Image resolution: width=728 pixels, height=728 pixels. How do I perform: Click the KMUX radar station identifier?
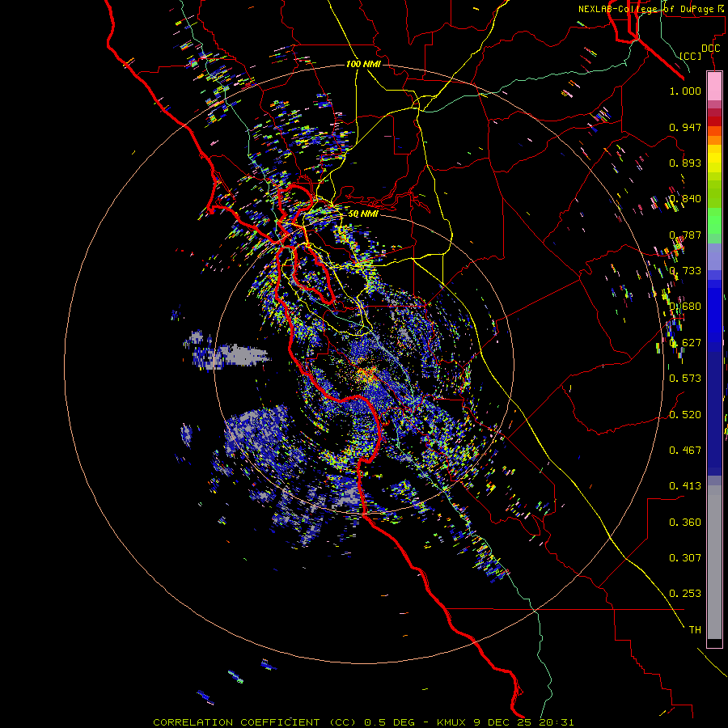click(453, 722)
